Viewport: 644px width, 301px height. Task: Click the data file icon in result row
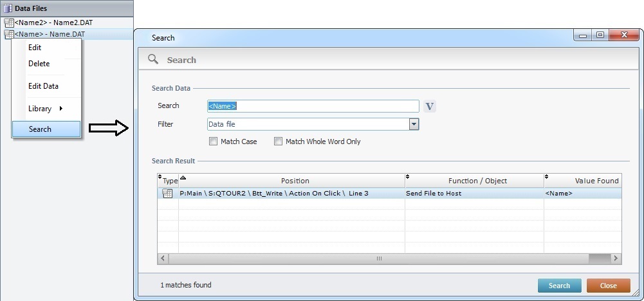[167, 193]
